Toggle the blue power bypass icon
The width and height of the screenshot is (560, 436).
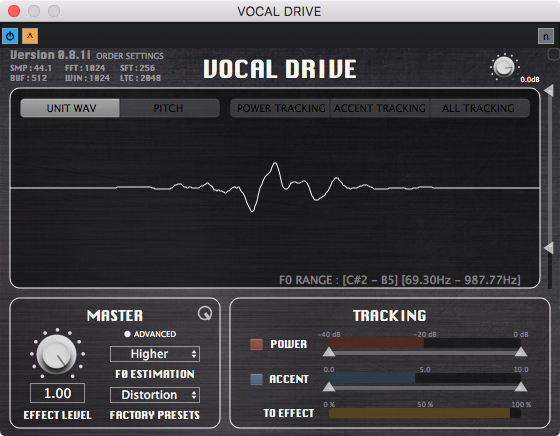[x=10, y=36]
